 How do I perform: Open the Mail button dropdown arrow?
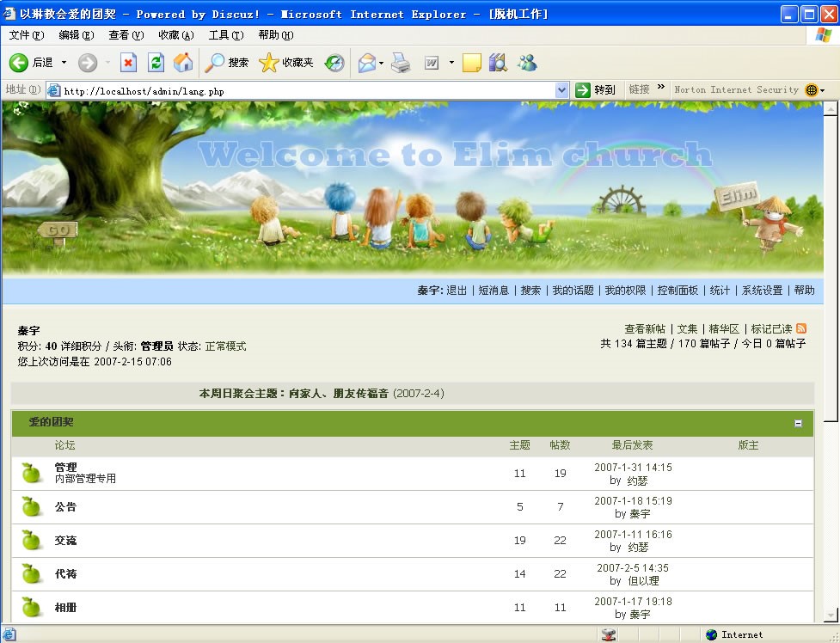click(381, 63)
